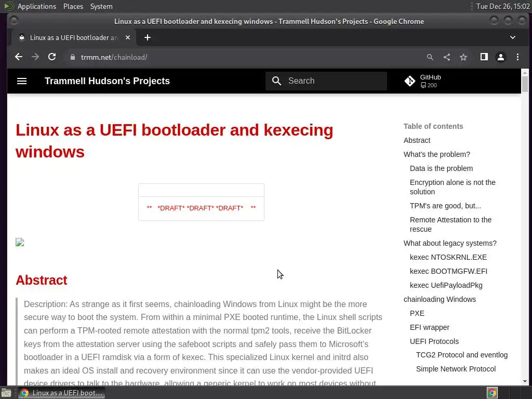
Task: Jump to Abstract in table of contents
Action: point(417,140)
